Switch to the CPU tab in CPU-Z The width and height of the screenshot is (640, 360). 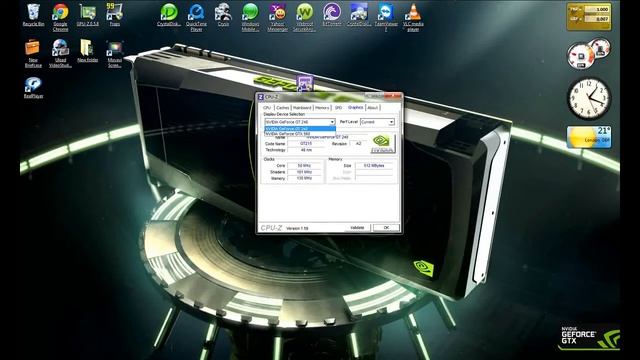click(267, 107)
